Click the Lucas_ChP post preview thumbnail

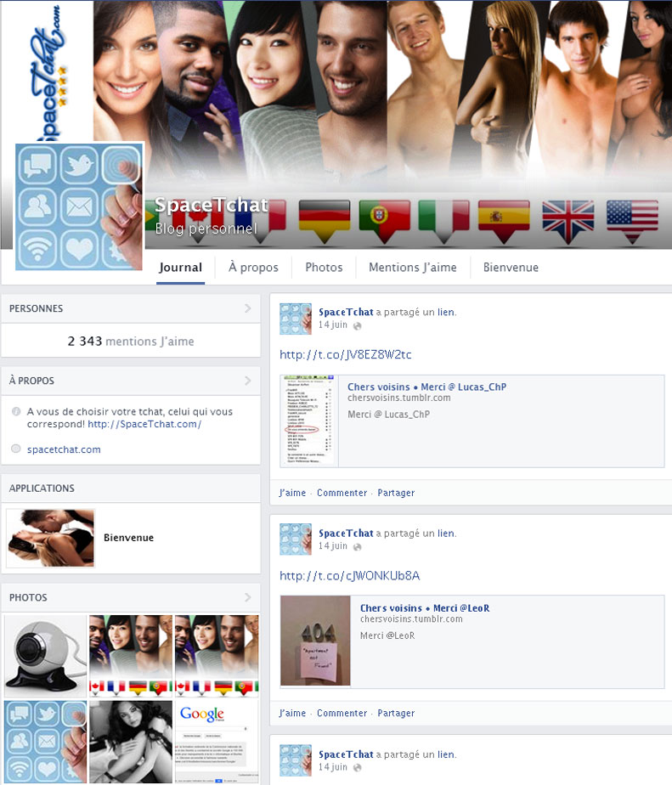(x=309, y=421)
